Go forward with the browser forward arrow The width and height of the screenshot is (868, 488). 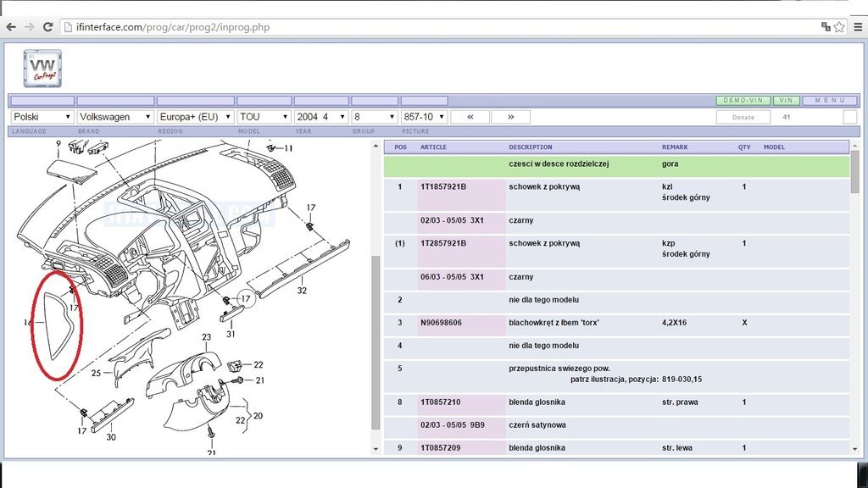click(x=30, y=26)
